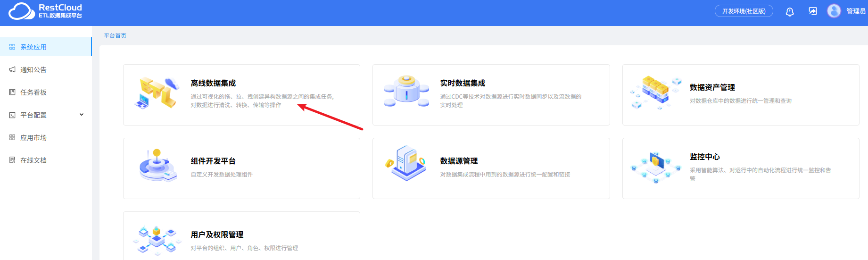Open the 用户及权限管理 title
Viewport: 868px width, 260px height.
pos(217,235)
